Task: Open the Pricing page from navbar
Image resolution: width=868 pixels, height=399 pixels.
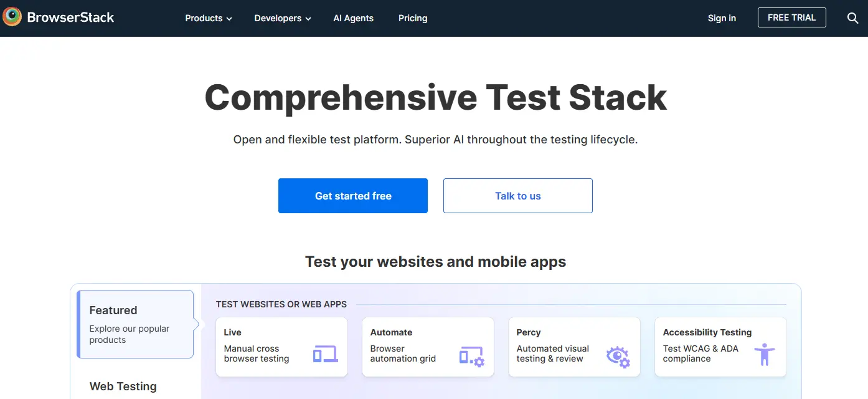Action: [x=412, y=18]
